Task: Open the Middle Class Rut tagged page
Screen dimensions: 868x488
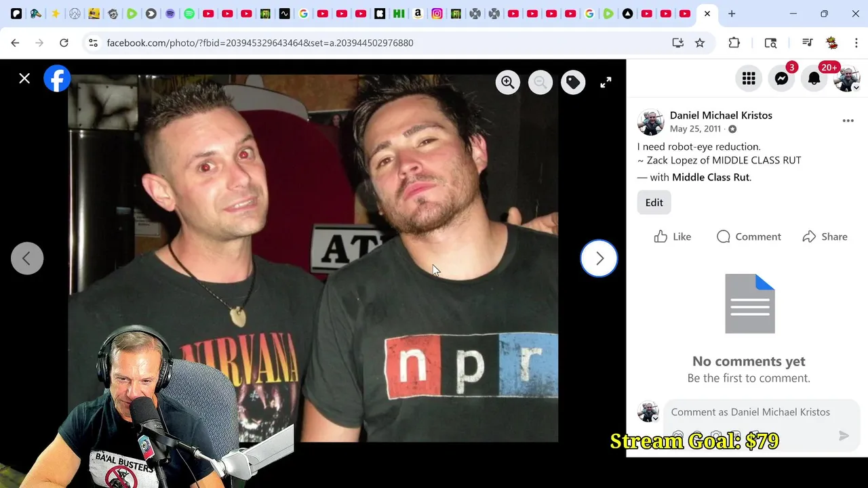Action: 711,177
